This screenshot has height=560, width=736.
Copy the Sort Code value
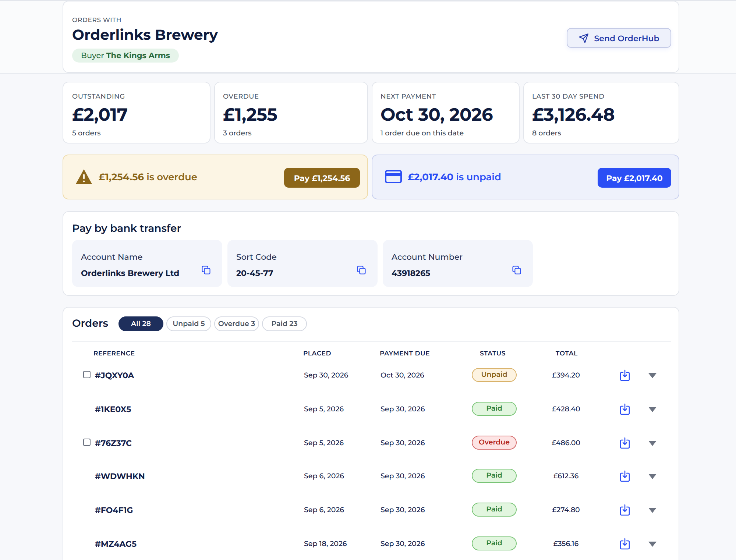361,270
